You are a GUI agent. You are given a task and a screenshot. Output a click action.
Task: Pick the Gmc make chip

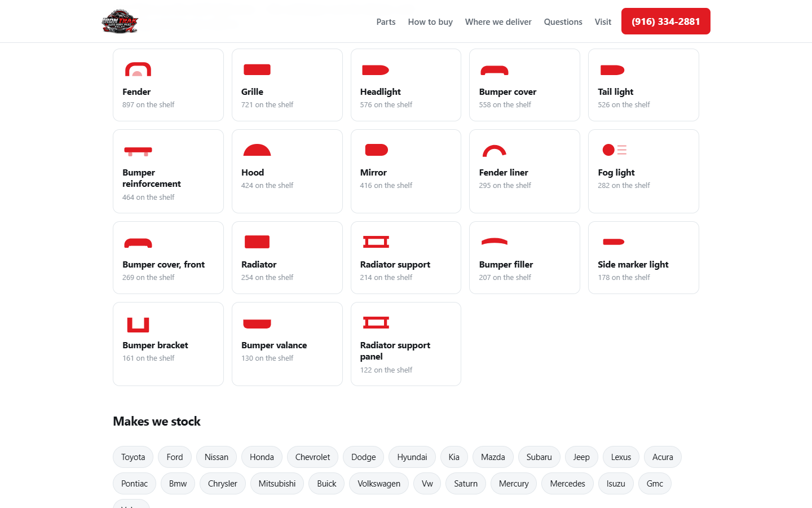(x=655, y=484)
